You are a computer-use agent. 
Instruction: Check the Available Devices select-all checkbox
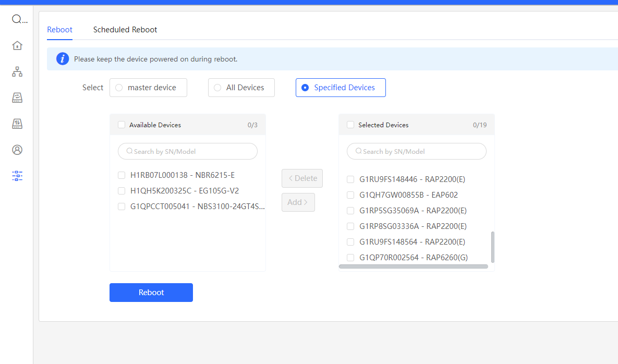[x=122, y=125]
